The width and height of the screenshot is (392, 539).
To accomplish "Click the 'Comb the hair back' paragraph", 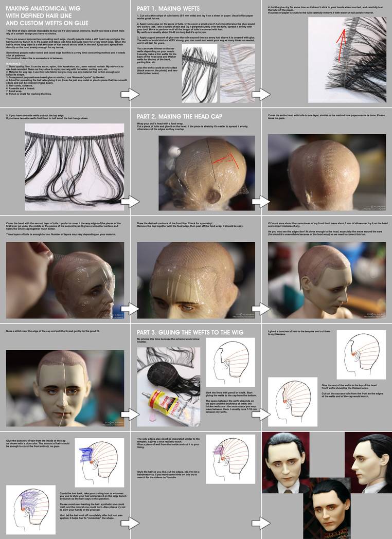I will coord(93,496).
